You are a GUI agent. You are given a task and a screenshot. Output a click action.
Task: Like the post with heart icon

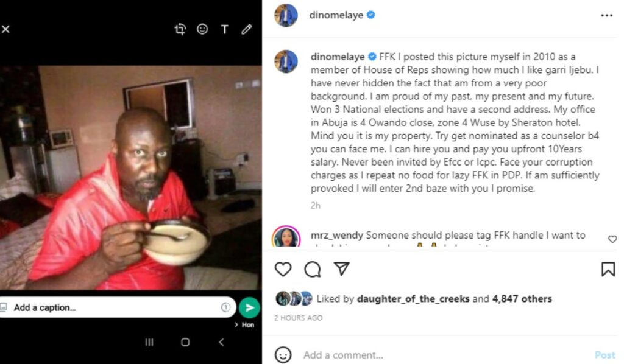pyautogui.click(x=283, y=270)
